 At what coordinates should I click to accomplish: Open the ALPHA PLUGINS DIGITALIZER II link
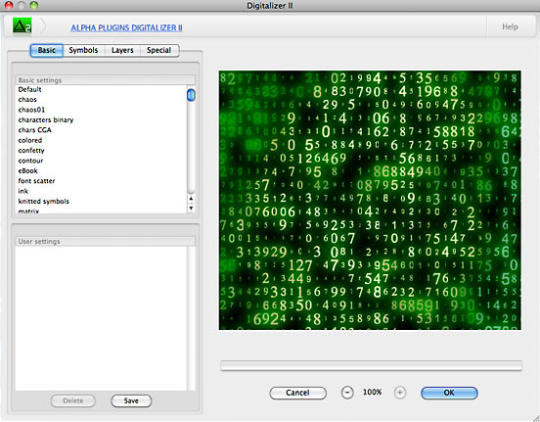pyautogui.click(x=126, y=28)
